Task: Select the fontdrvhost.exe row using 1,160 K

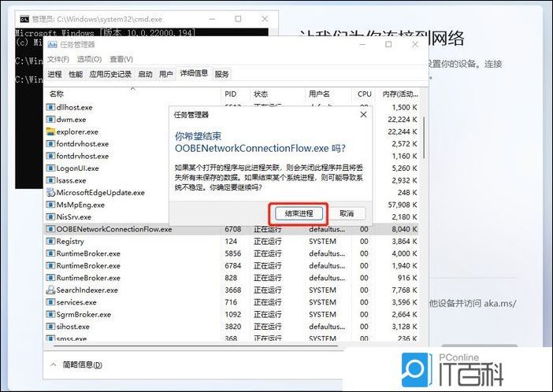Action: tap(232, 156)
